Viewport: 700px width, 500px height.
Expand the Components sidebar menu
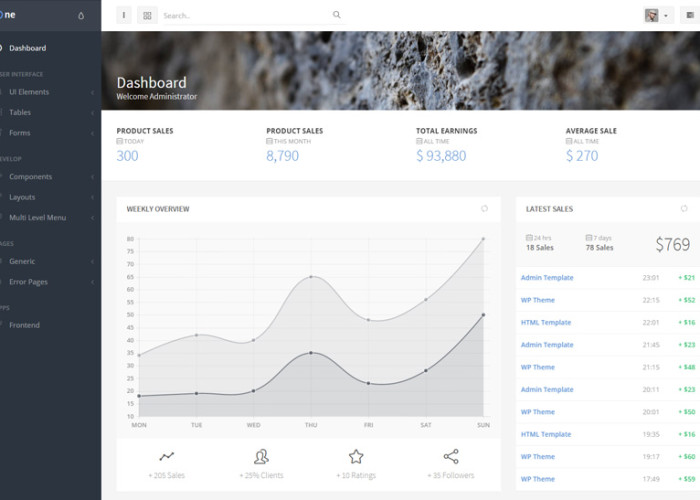pos(48,177)
